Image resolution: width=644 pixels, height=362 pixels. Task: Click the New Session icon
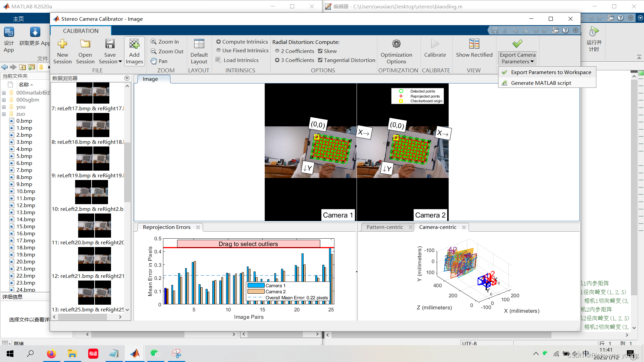(x=62, y=44)
